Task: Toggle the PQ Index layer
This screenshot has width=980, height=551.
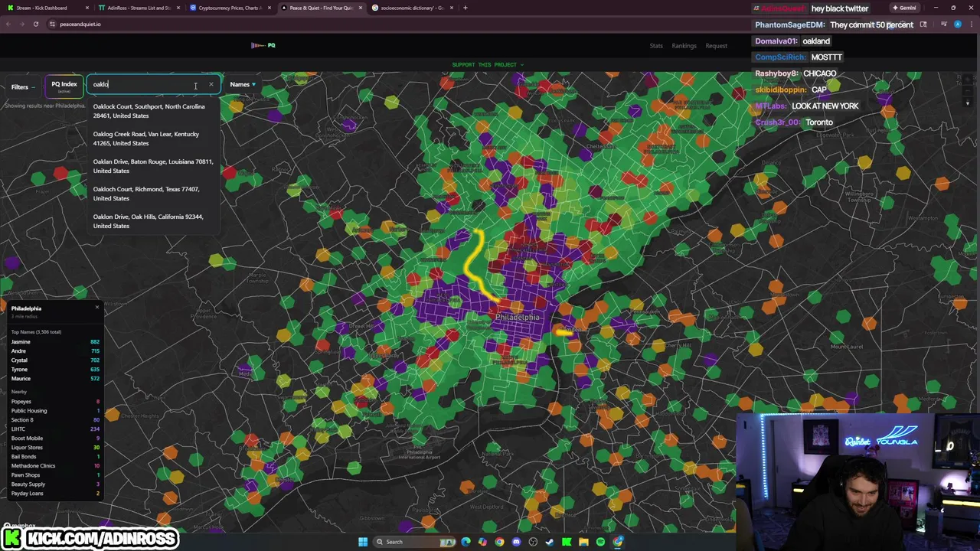Action: (x=64, y=86)
